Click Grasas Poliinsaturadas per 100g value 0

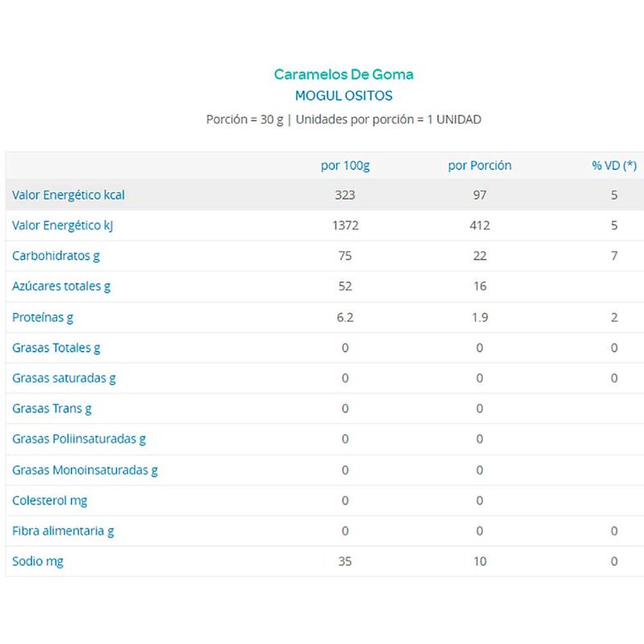pos(345,439)
